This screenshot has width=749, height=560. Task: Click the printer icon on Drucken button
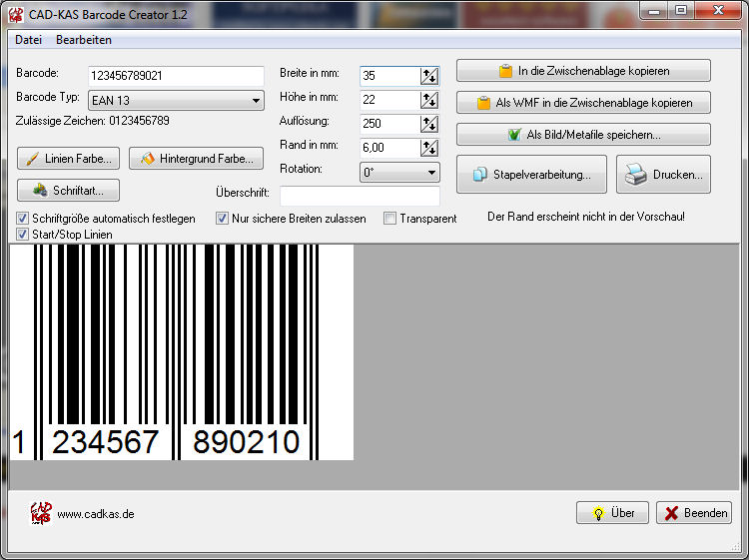click(636, 175)
